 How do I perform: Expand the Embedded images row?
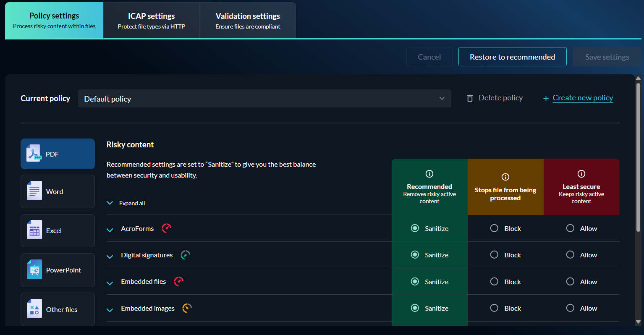pyautogui.click(x=110, y=310)
